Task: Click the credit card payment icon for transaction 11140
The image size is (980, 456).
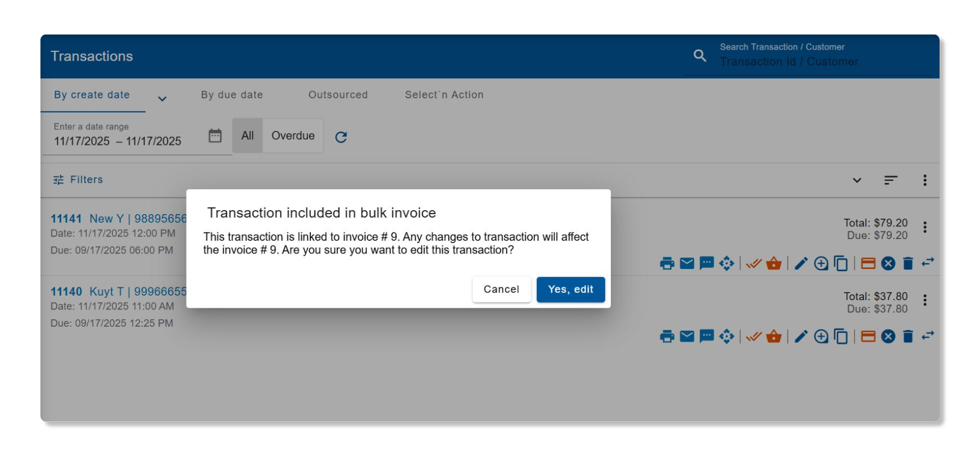Action: click(868, 337)
